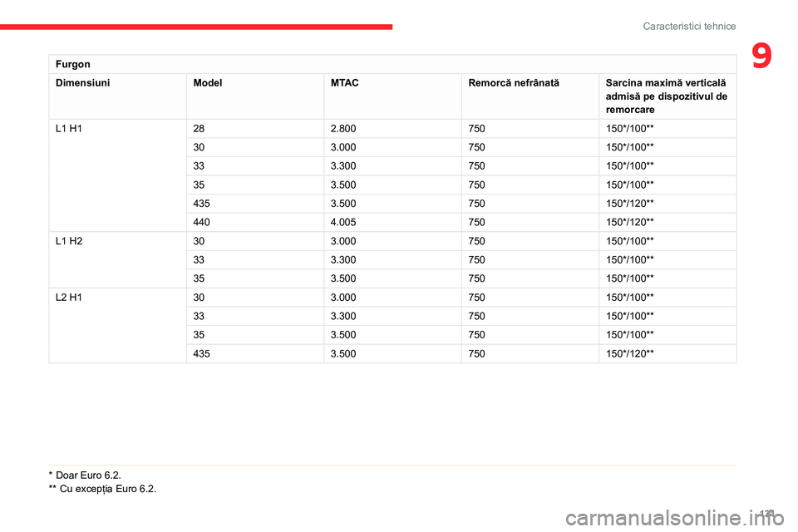The height and width of the screenshot is (532, 798).
Task: Select the 2.800 MTAC value
Action: pyautogui.click(x=343, y=128)
